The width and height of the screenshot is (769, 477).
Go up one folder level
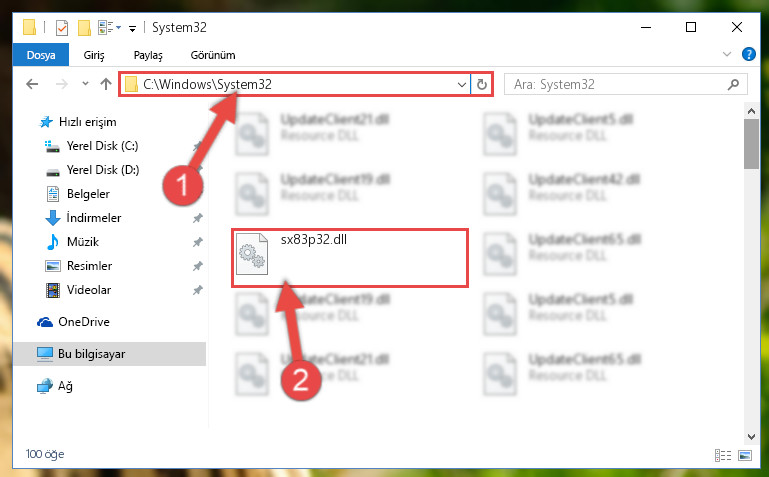click(105, 84)
